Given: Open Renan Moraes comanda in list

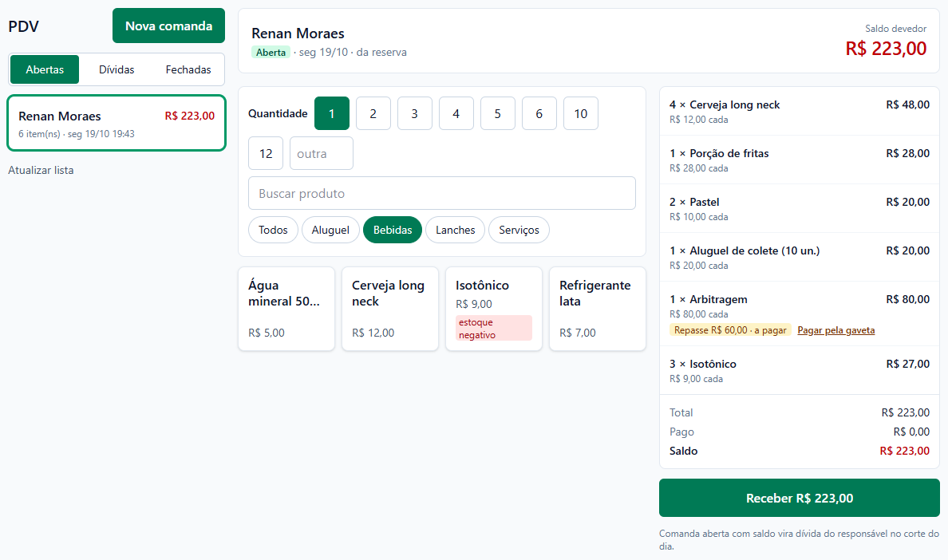Looking at the screenshot, I should 116,123.
